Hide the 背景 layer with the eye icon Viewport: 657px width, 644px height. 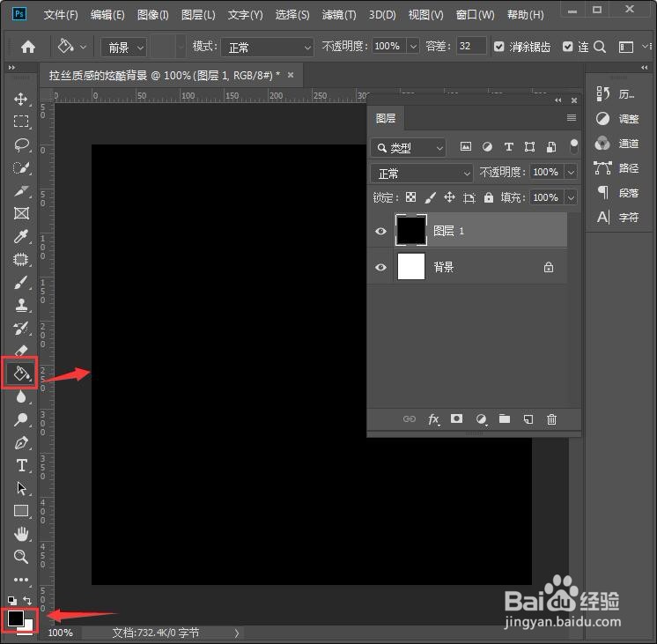point(380,267)
